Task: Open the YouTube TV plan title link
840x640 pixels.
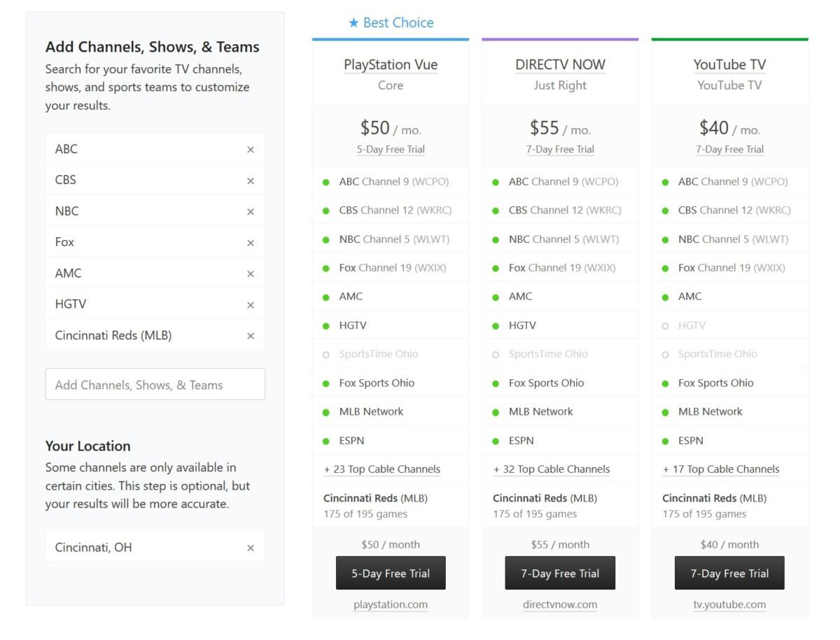Action: coord(729,65)
